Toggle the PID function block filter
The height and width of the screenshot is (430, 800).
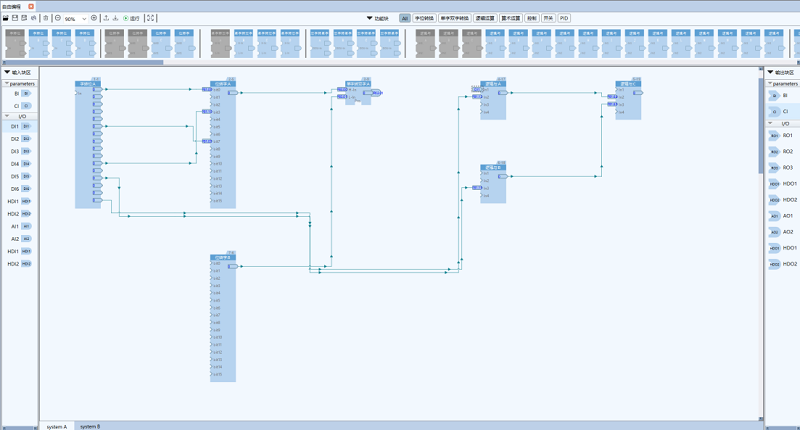(564, 18)
